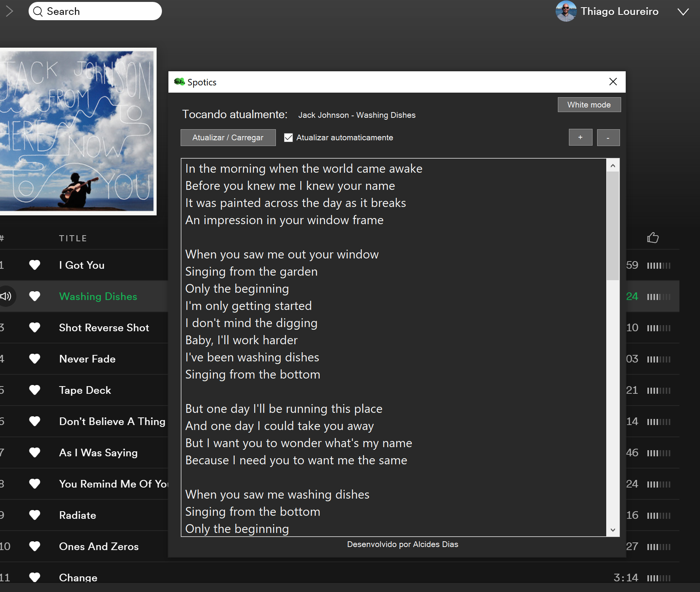Image resolution: width=700 pixels, height=592 pixels.
Task: Click the forward navigation arrow in Spotify
Action: [x=10, y=11]
